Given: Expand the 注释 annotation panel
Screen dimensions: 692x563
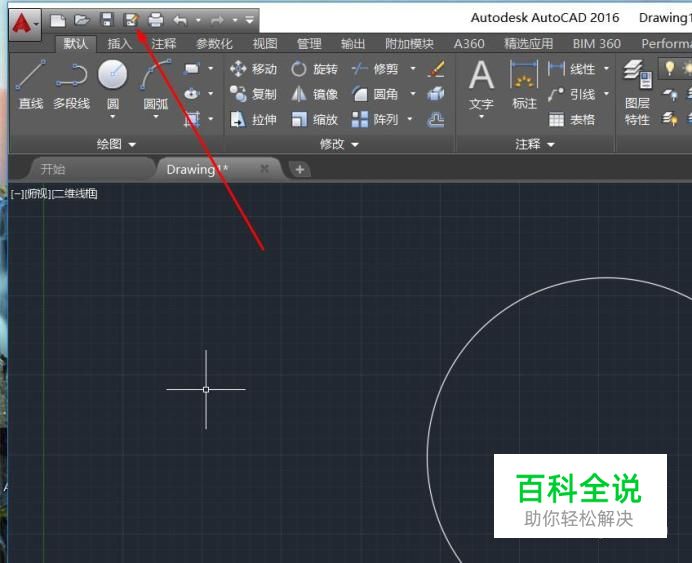Looking at the screenshot, I should [534, 144].
